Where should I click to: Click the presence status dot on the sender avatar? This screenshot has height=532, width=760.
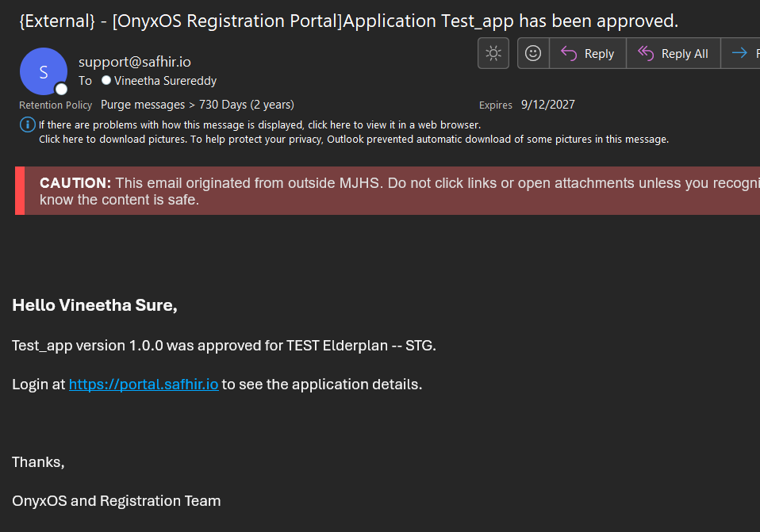[61, 89]
